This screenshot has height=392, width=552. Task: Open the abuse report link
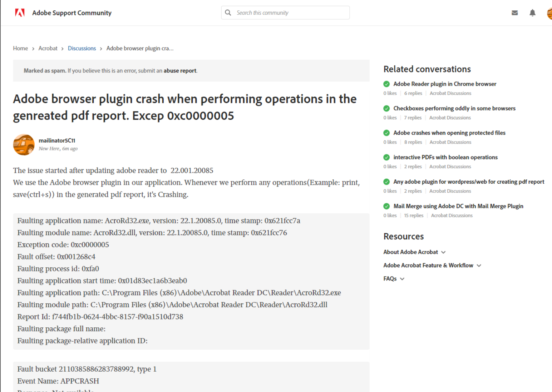point(180,71)
